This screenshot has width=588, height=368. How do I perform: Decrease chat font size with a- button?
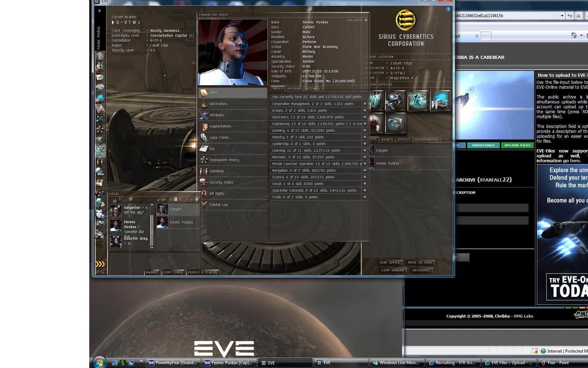point(159,200)
